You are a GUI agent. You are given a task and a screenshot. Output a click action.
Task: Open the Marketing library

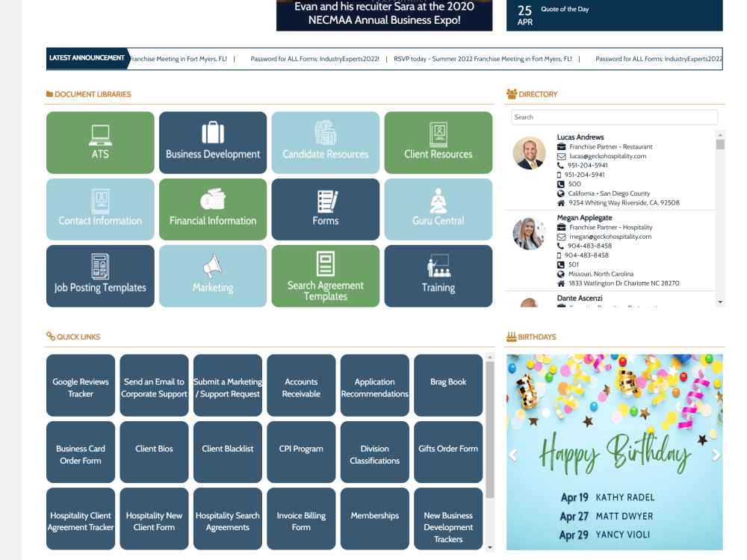(x=212, y=276)
